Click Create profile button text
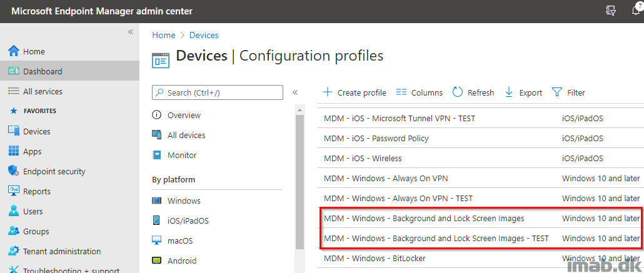This screenshot has width=644, height=273. click(x=362, y=93)
